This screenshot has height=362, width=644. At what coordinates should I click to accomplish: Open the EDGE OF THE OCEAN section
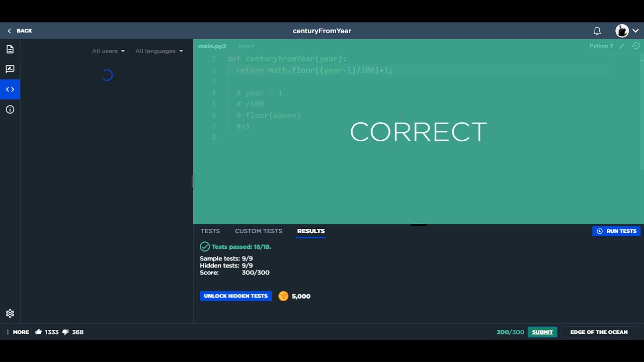coord(599,332)
